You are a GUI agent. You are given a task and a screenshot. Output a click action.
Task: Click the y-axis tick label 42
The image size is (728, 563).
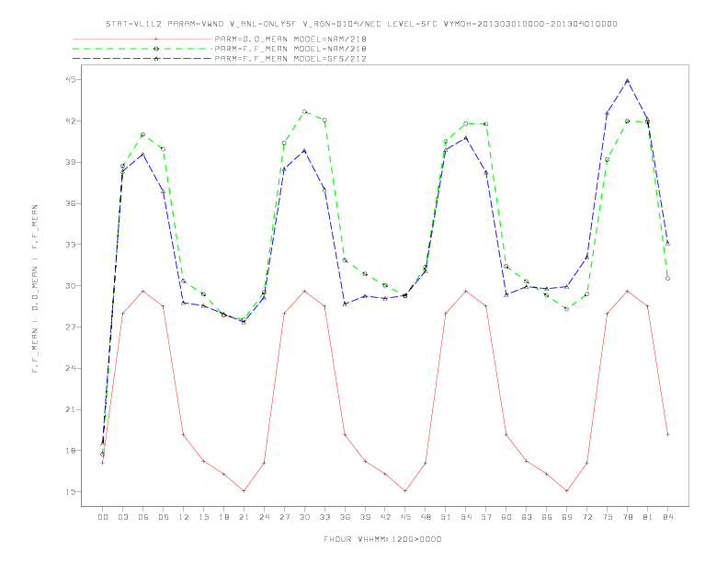70,121
